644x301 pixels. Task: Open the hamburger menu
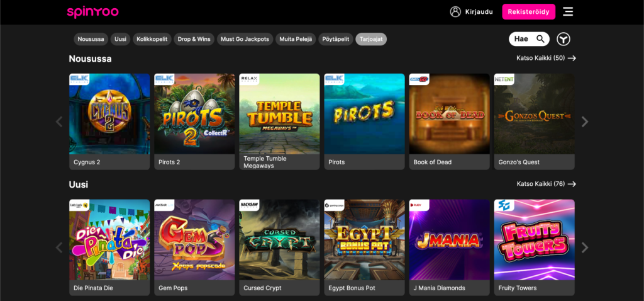(568, 11)
